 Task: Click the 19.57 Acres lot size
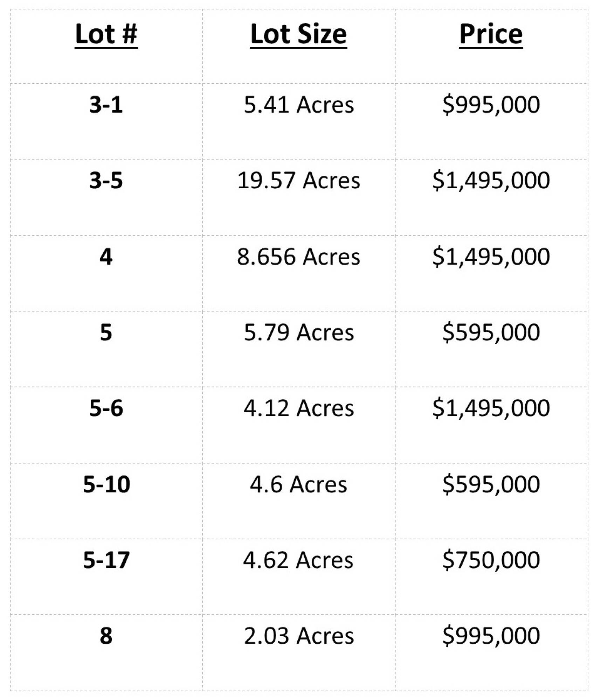pyautogui.click(x=298, y=181)
